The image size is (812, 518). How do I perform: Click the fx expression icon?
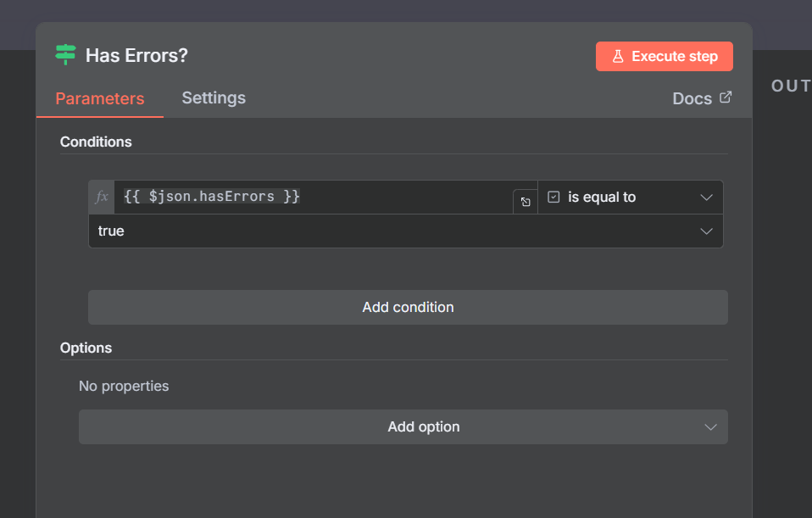pos(102,197)
